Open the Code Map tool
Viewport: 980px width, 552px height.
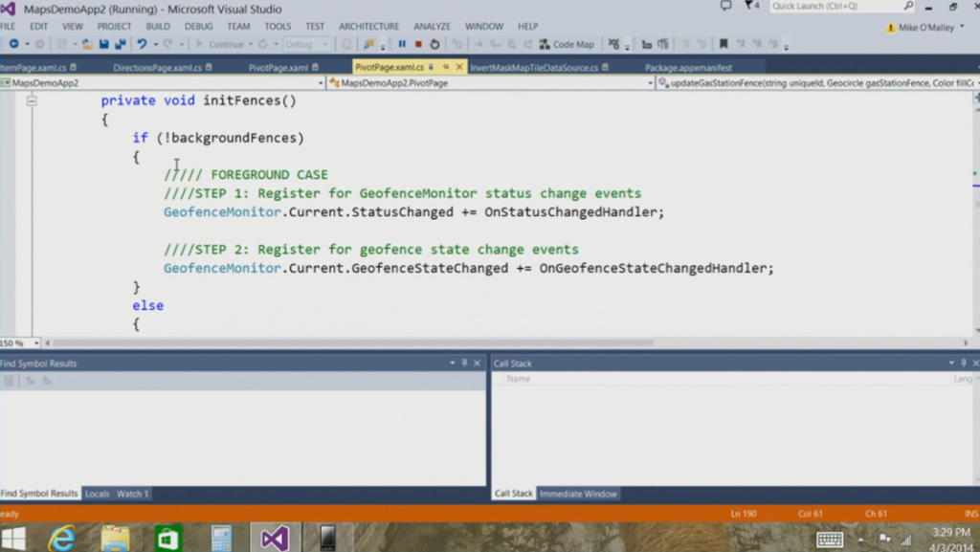(567, 44)
